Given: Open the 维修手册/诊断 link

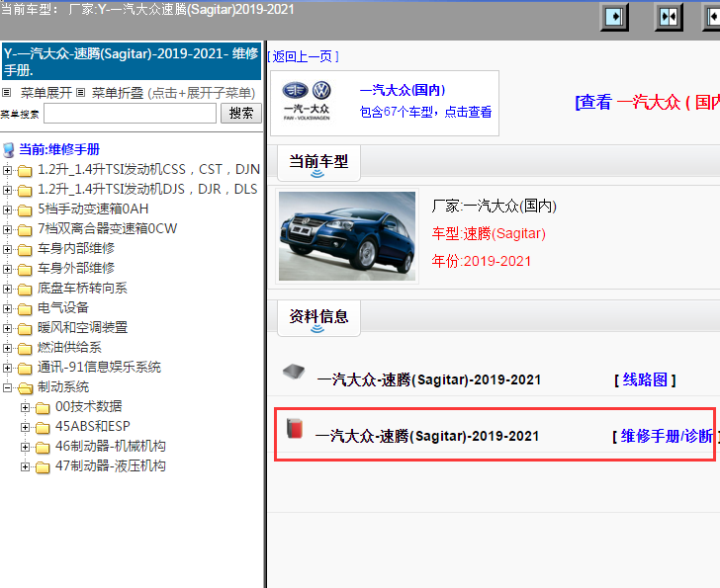Looking at the screenshot, I should [667, 436].
